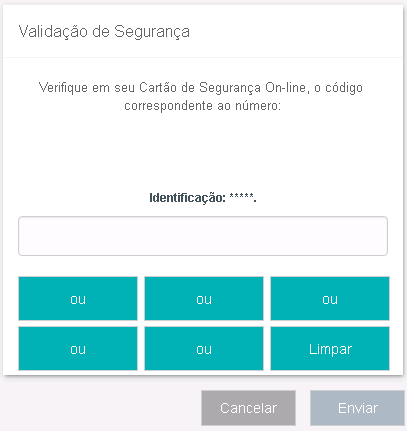Click the masked asterisks after Identificação

[241, 197]
